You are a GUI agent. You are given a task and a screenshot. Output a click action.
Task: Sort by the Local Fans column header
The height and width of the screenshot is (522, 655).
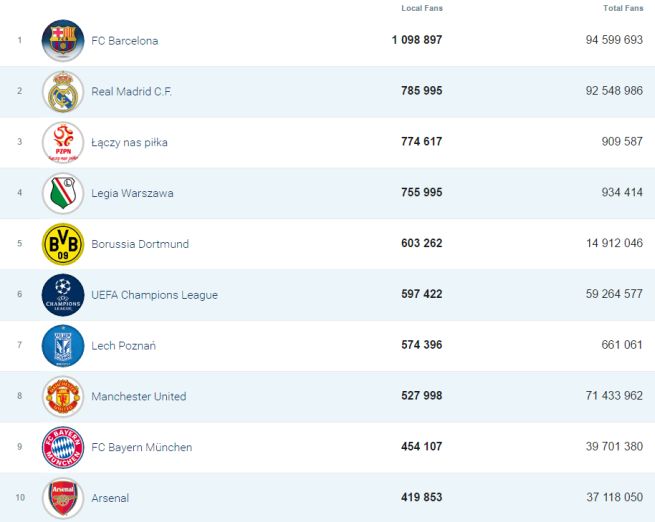click(422, 8)
